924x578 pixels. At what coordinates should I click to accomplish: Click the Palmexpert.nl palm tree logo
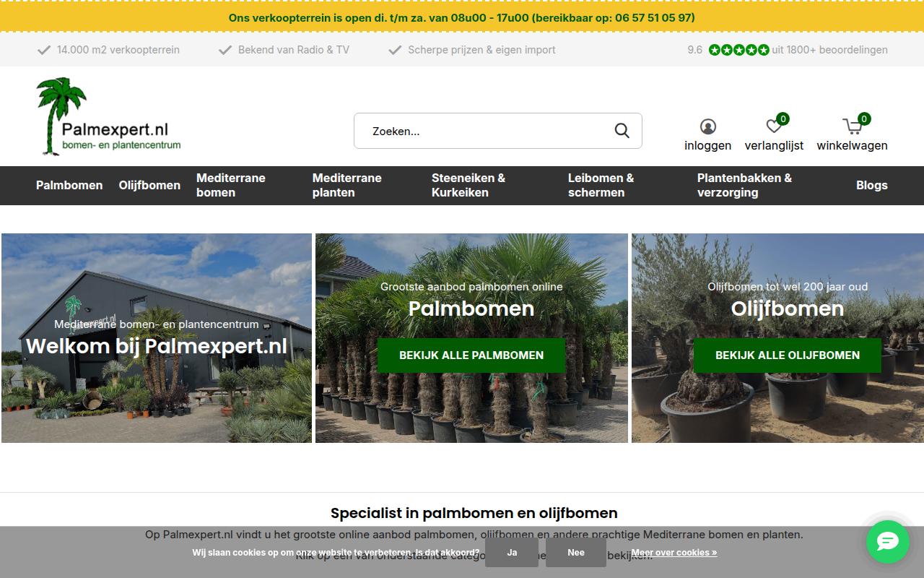[108, 116]
